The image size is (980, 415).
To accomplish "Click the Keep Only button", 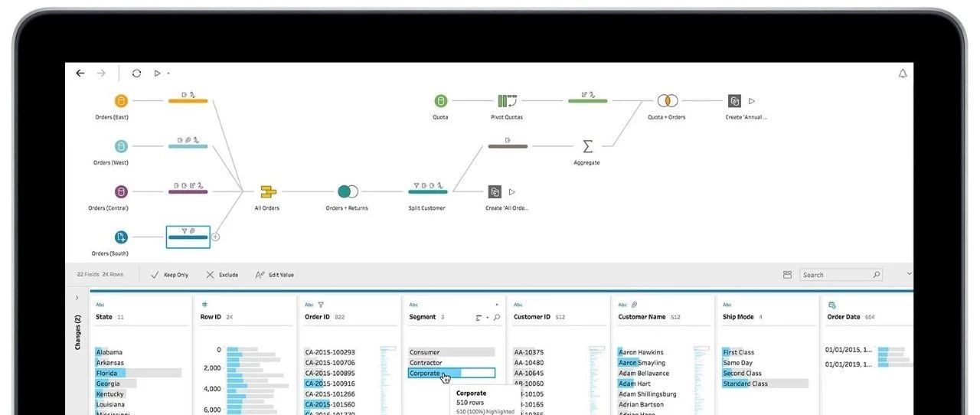I will [x=170, y=275].
